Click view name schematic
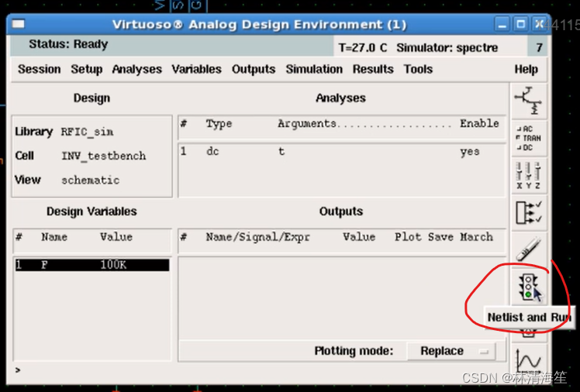The image size is (580, 392). [90, 181]
